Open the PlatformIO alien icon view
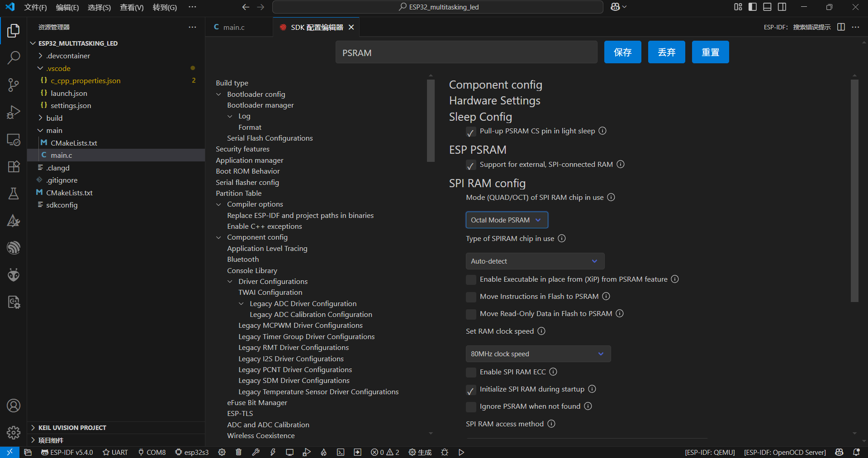 [14, 275]
